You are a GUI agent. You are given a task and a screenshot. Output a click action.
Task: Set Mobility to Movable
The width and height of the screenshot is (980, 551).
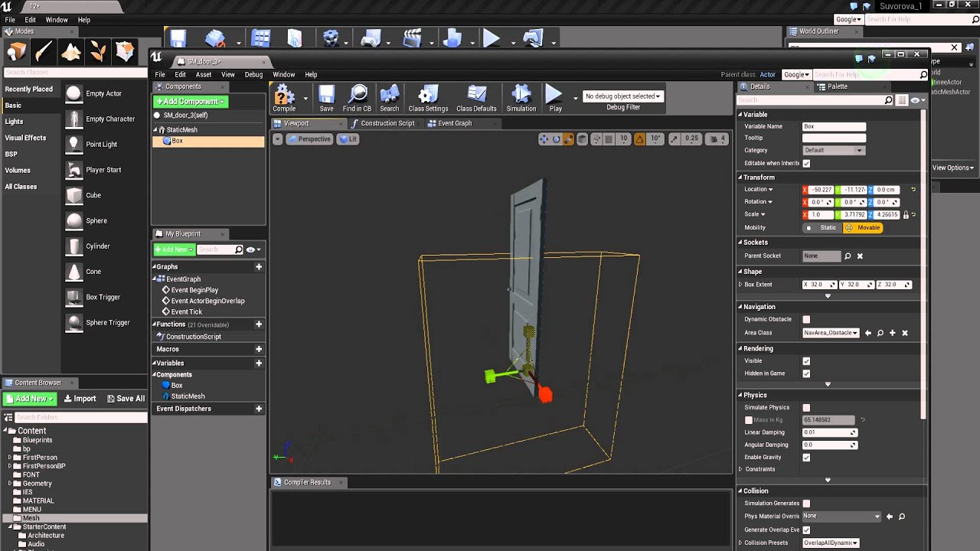point(862,227)
